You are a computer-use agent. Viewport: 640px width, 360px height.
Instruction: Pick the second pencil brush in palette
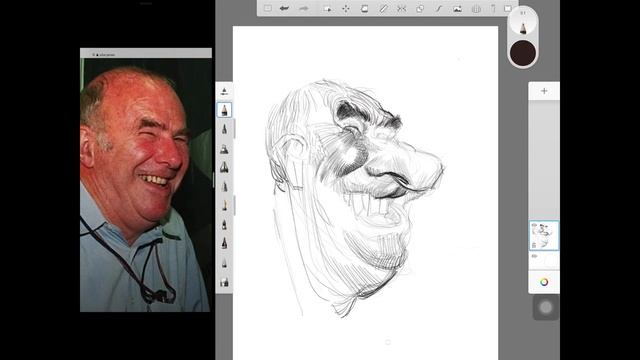pyautogui.click(x=224, y=129)
